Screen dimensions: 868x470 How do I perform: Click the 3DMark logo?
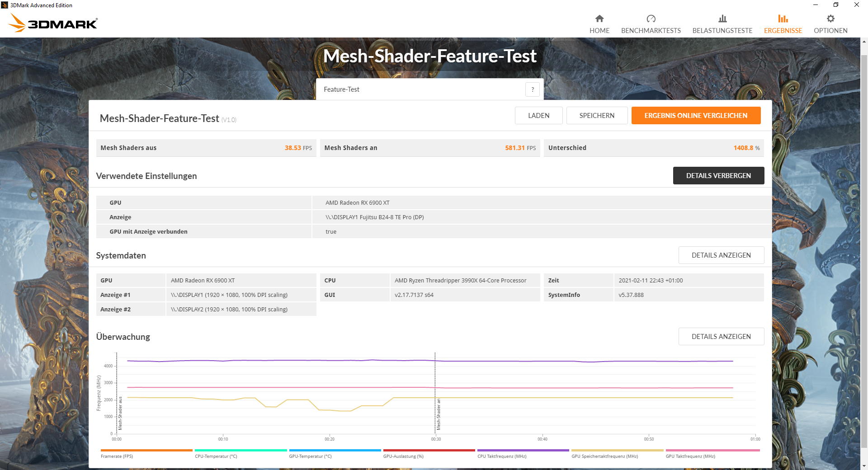tap(53, 23)
